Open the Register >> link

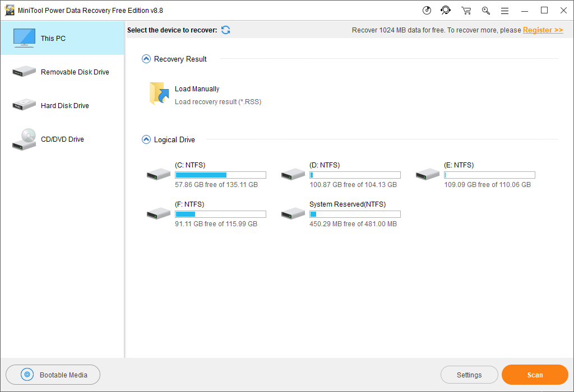(543, 30)
